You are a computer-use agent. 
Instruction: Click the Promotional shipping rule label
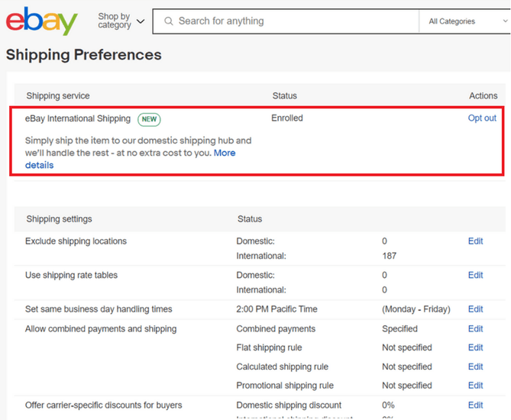(285, 386)
